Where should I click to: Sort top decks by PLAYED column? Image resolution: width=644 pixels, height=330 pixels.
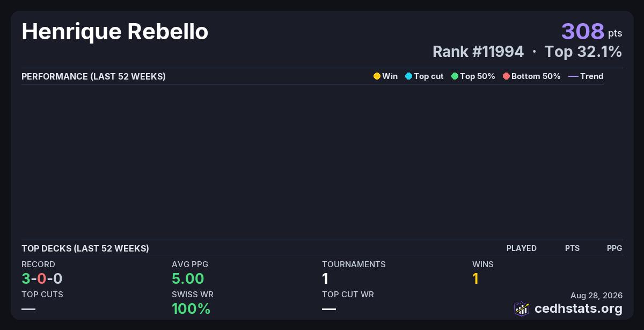pos(522,248)
